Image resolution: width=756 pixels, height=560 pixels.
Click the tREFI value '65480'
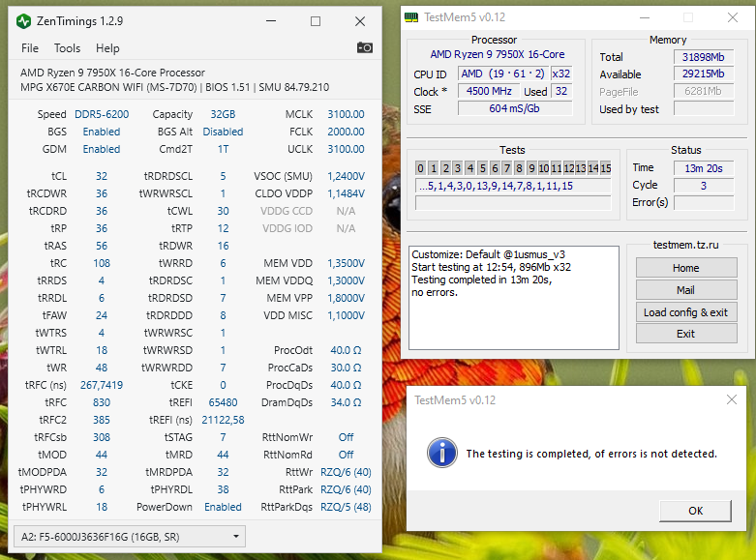(x=223, y=402)
